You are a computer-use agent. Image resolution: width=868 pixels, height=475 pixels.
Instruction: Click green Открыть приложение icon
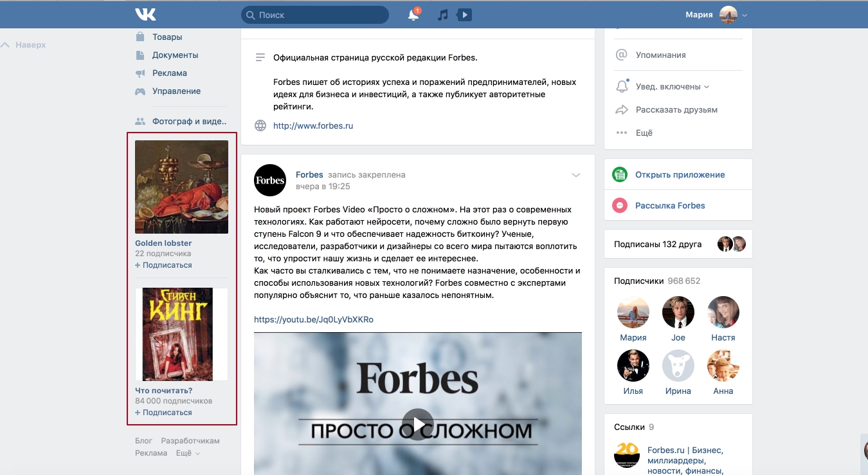pyautogui.click(x=620, y=174)
